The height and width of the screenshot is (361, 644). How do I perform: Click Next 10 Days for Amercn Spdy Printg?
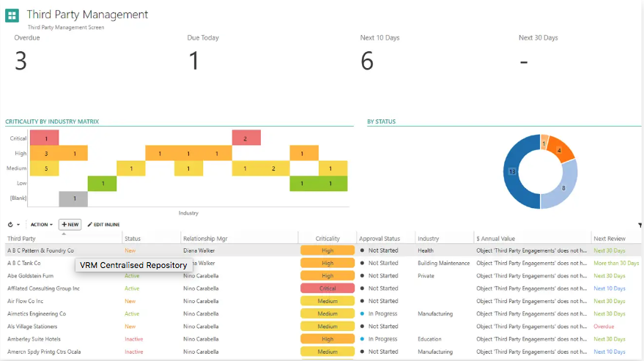610,352
